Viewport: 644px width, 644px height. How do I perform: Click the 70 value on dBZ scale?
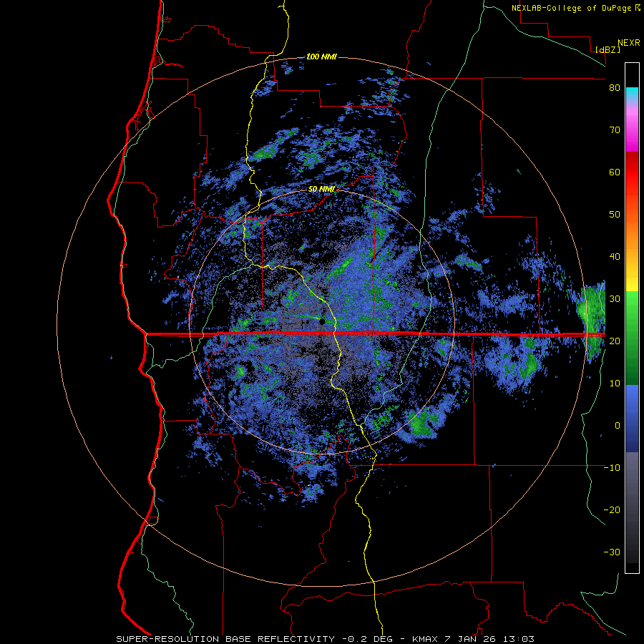(615, 130)
